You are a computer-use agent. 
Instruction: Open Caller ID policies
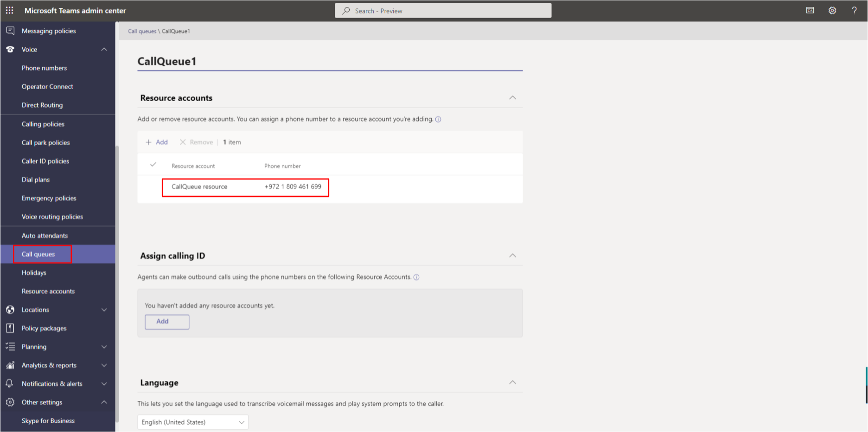coord(45,161)
